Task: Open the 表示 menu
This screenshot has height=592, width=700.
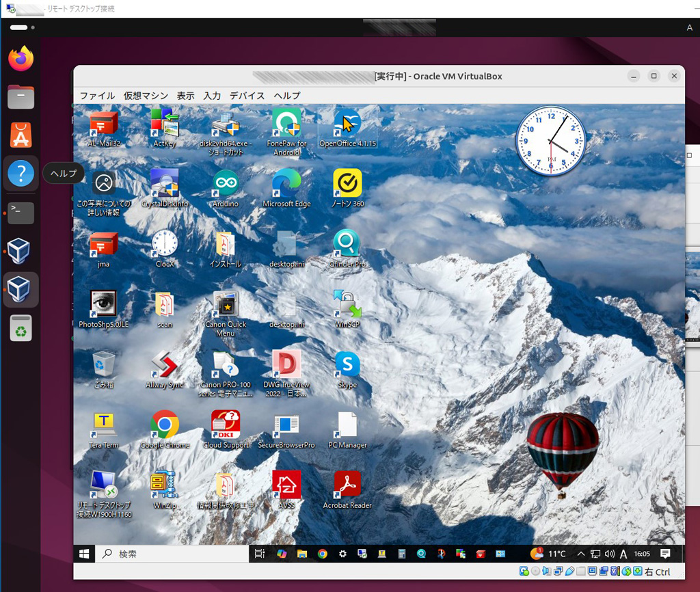Action: (x=185, y=96)
